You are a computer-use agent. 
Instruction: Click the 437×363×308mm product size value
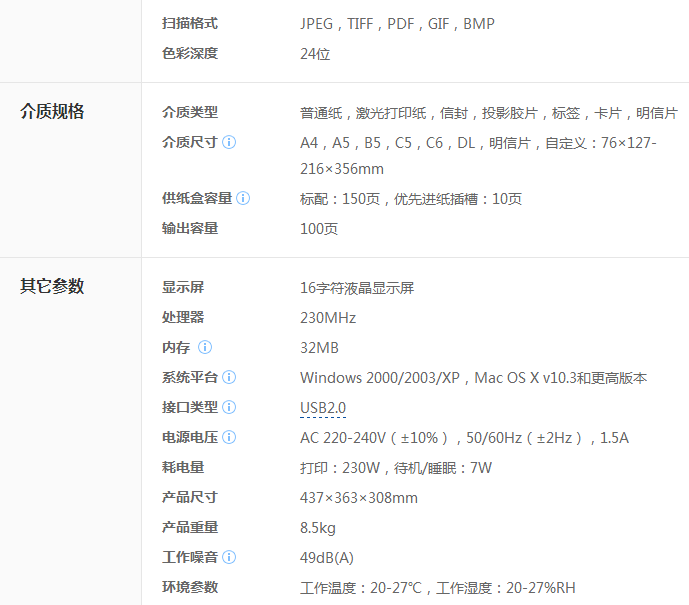359,497
